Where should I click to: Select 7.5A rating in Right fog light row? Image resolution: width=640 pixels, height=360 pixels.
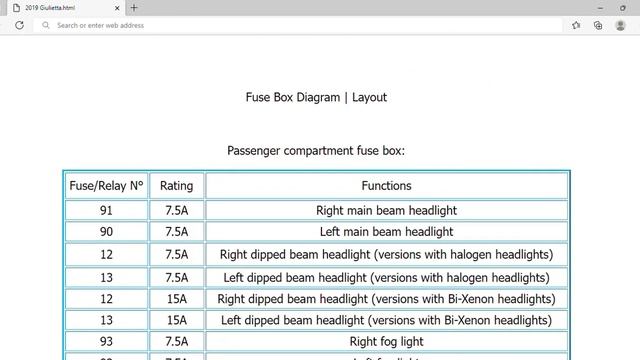[177, 341]
